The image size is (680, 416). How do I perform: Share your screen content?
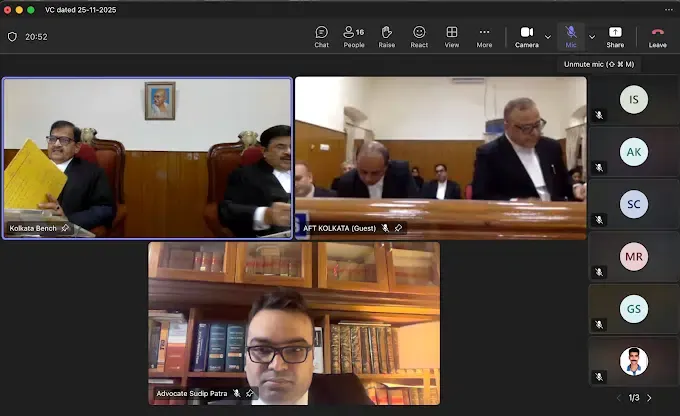(615, 37)
